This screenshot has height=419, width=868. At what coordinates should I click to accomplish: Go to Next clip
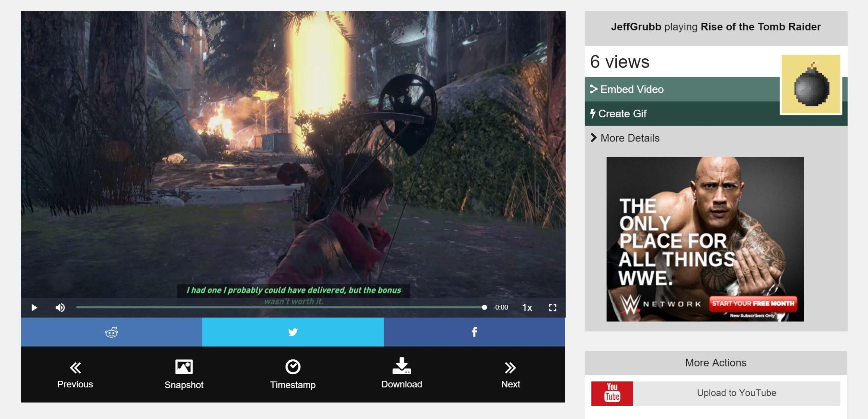tap(510, 375)
